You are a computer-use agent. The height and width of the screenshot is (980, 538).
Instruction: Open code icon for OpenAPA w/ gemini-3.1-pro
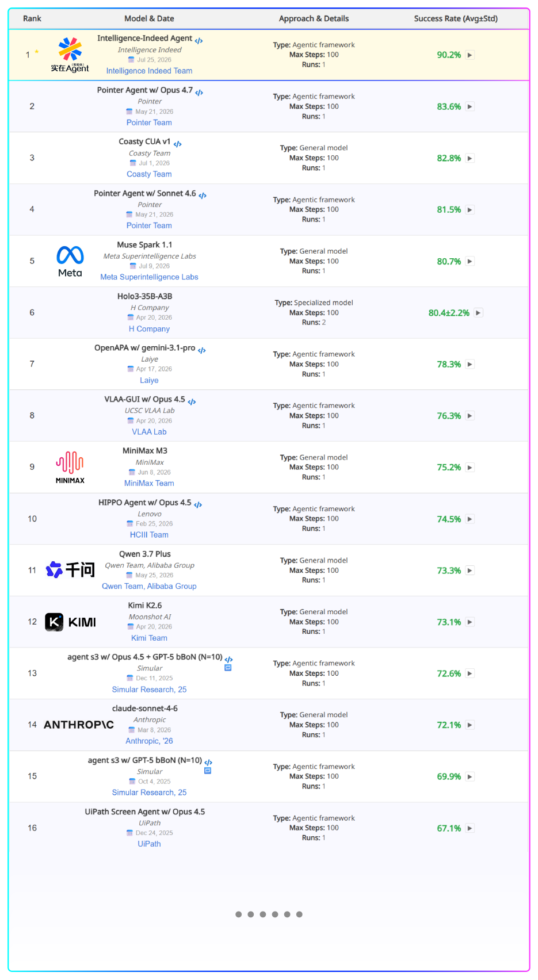click(202, 350)
